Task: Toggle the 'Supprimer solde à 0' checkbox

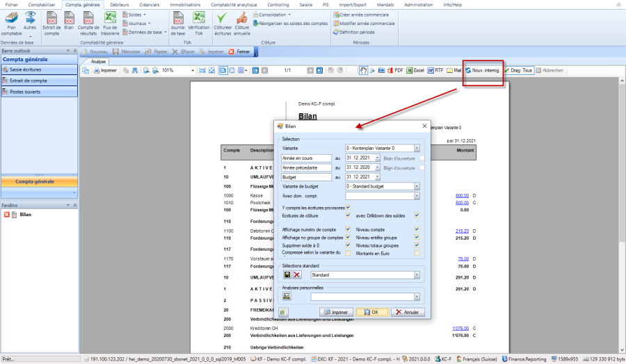Action: coord(348,245)
